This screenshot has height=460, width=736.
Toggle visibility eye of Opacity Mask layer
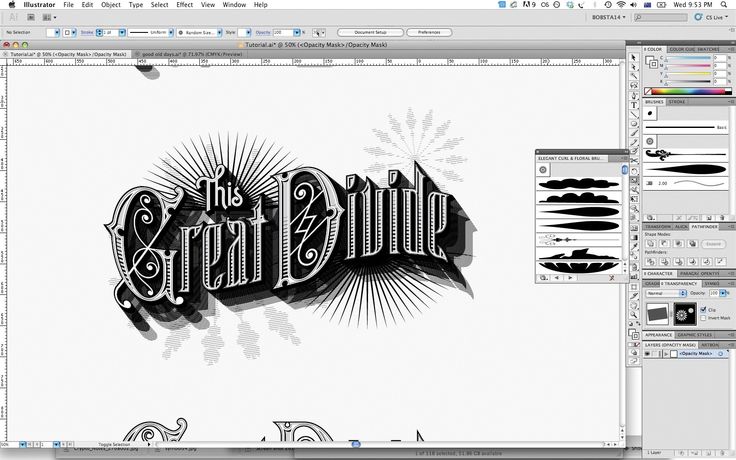click(x=647, y=354)
